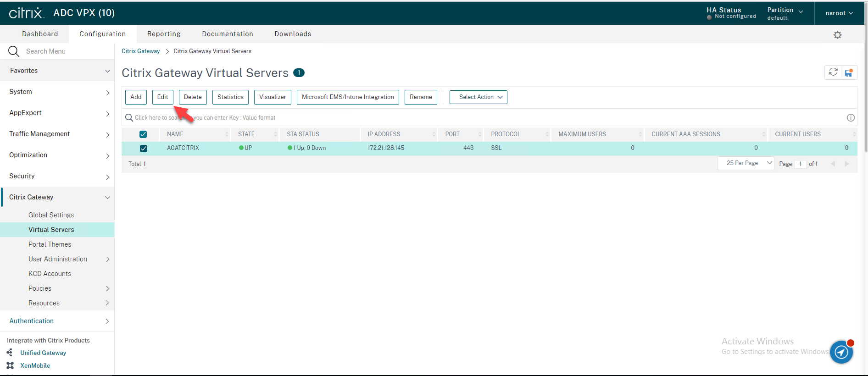Expand User Administration submenu
Screen dimensions: 868x376
point(57,259)
